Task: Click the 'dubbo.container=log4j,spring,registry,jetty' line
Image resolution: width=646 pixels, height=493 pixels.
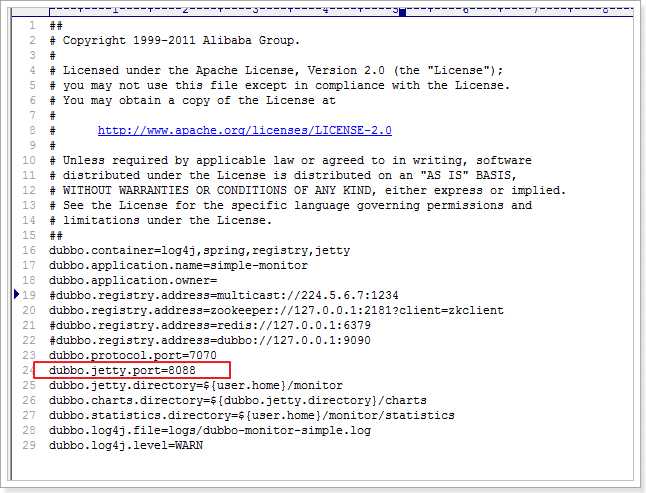Action: tap(199, 250)
